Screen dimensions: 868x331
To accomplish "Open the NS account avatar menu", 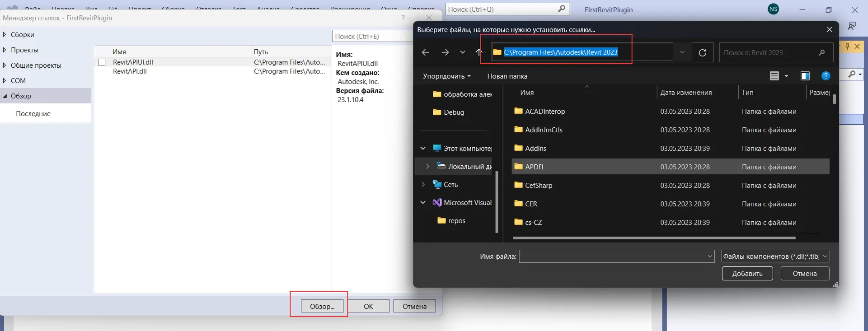I will [774, 9].
